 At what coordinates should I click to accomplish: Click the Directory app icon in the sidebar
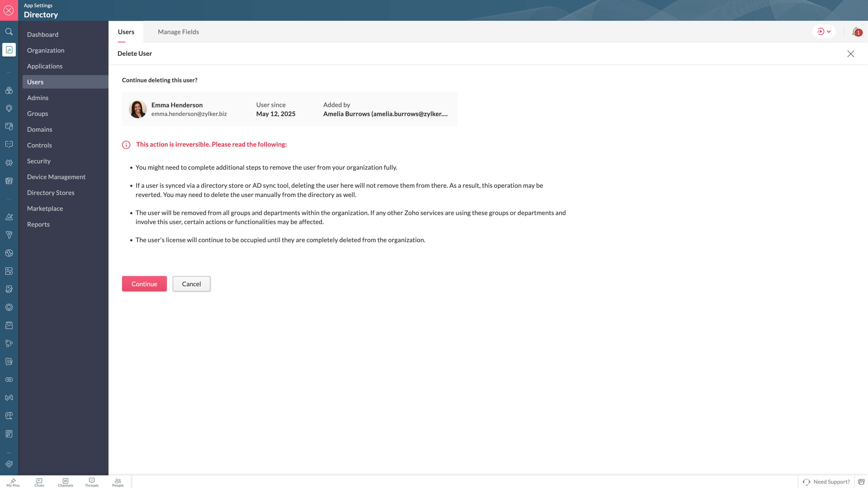coord(9,50)
